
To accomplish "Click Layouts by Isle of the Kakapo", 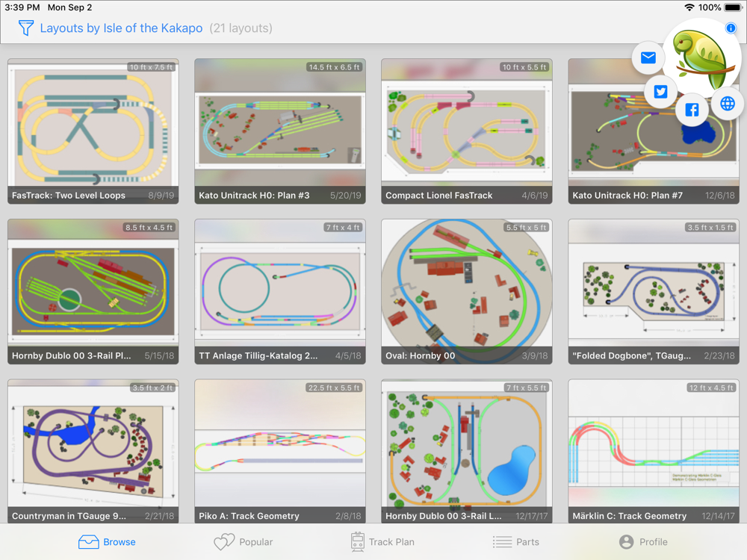I will (121, 28).
